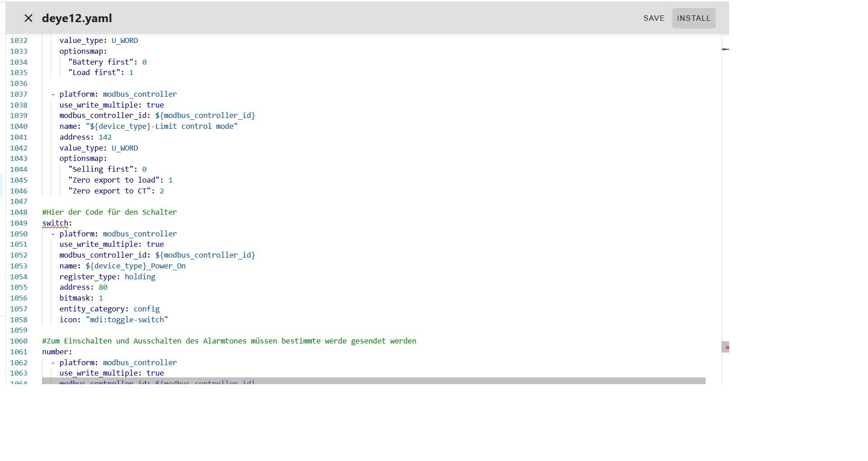Click "Zero export to CT": 2 option
The width and height of the screenshot is (868, 461).
116,191
